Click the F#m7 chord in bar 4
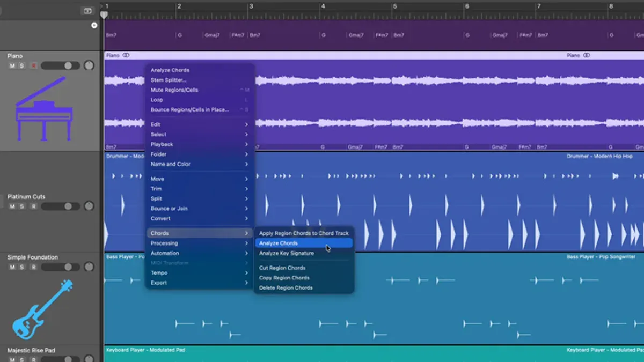The image size is (644, 362). pyautogui.click(x=382, y=35)
